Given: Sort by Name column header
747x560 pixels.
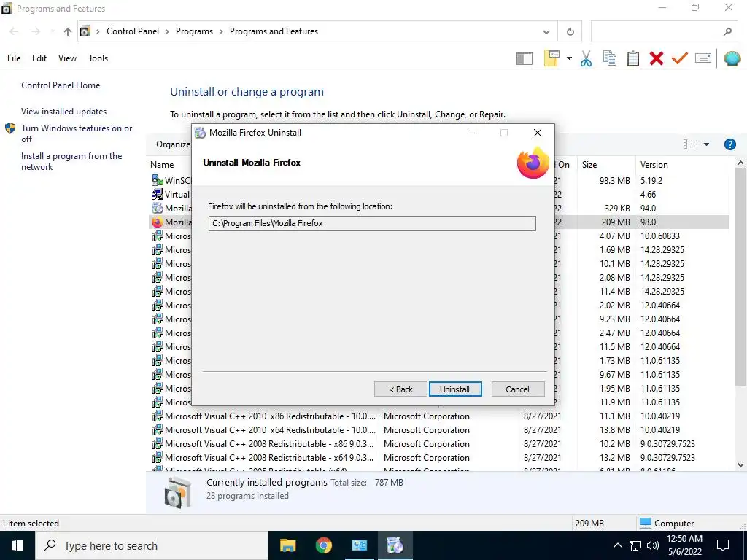Looking at the screenshot, I should (162, 165).
